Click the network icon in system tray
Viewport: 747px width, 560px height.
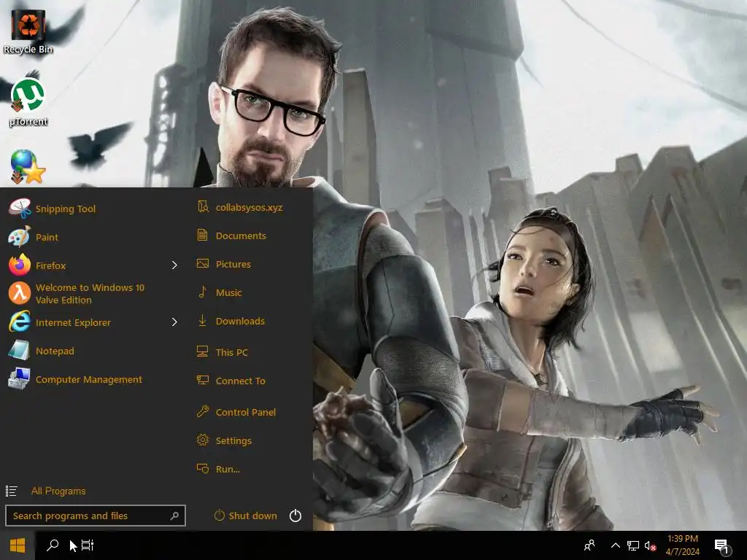632,545
